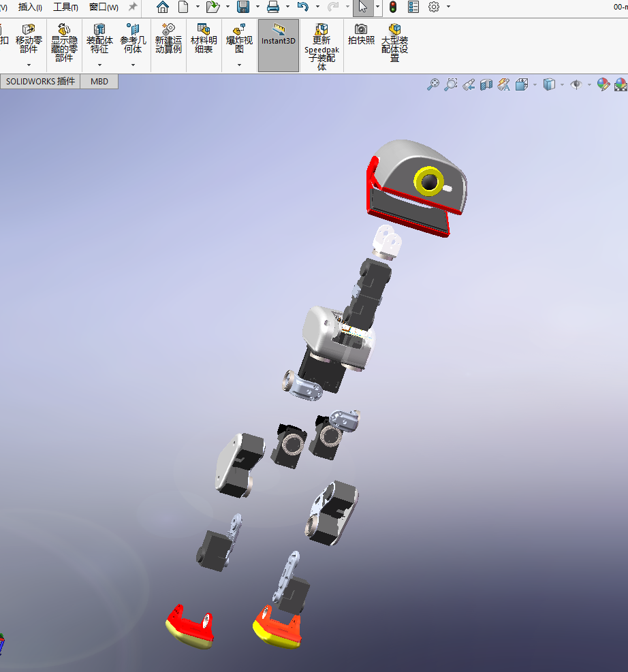Enable section view tool
Viewport: 628px width, 672px height.
tap(486, 84)
